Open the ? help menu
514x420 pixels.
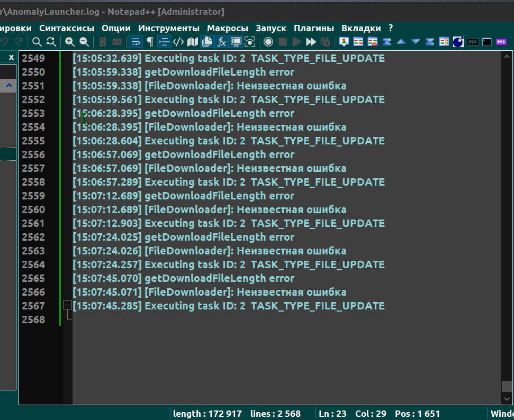[x=391, y=28]
